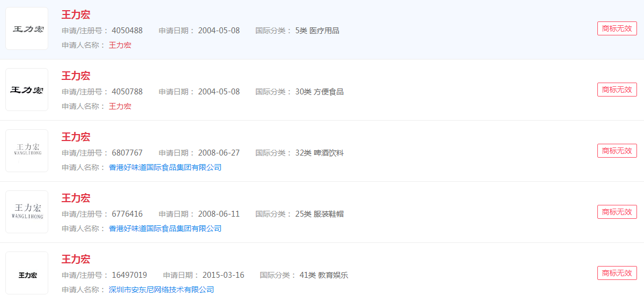Open applicant 深圳市安东尼网络技术有限公司
644x303 pixels.
(x=161, y=290)
